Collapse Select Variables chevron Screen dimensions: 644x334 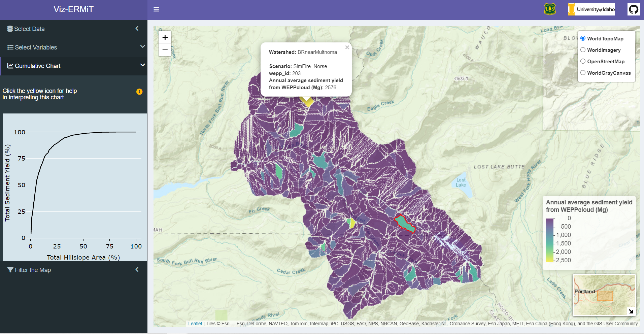pos(142,46)
